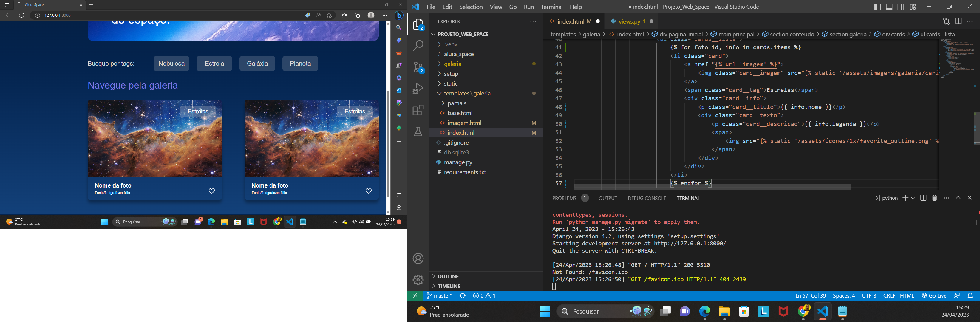Screen dimensions: 980x322
Task: Open Bing sidebar button in Edge
Action: [399, 15]
